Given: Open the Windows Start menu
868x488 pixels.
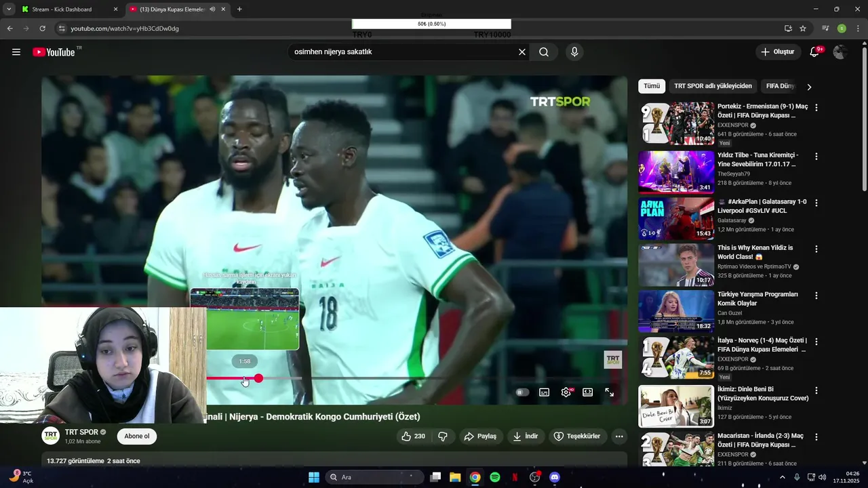Looking at the screenshot, I should tap(314, 477).
